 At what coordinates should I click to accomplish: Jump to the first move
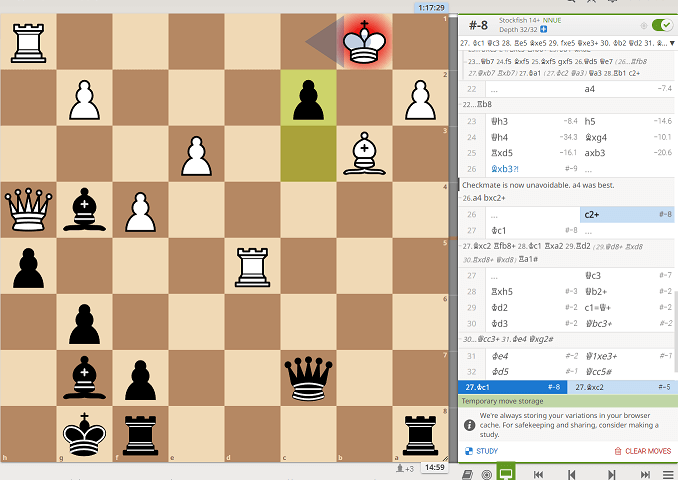(538, 474)
